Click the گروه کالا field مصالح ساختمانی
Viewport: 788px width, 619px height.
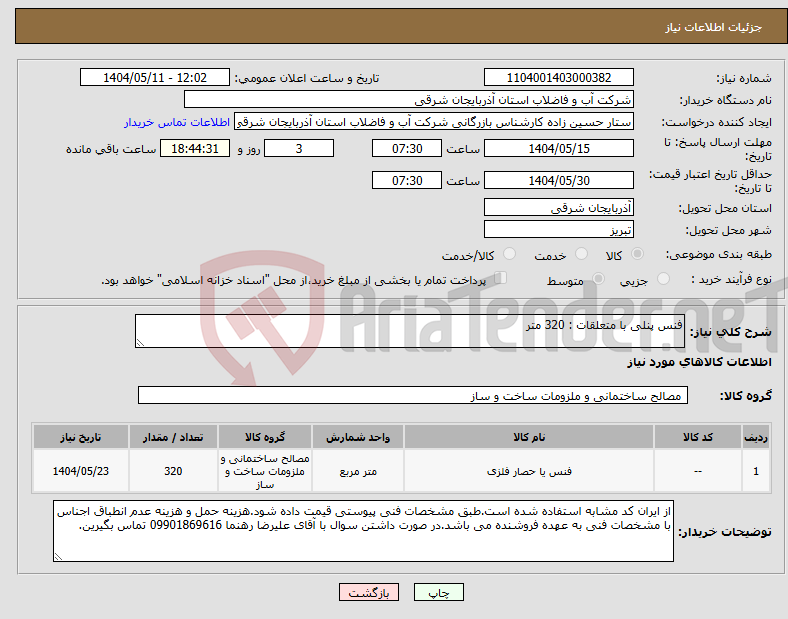click(x=413, y=395)
